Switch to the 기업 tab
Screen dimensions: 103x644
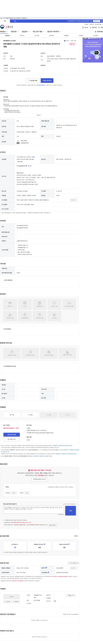[x=15, y=21]
